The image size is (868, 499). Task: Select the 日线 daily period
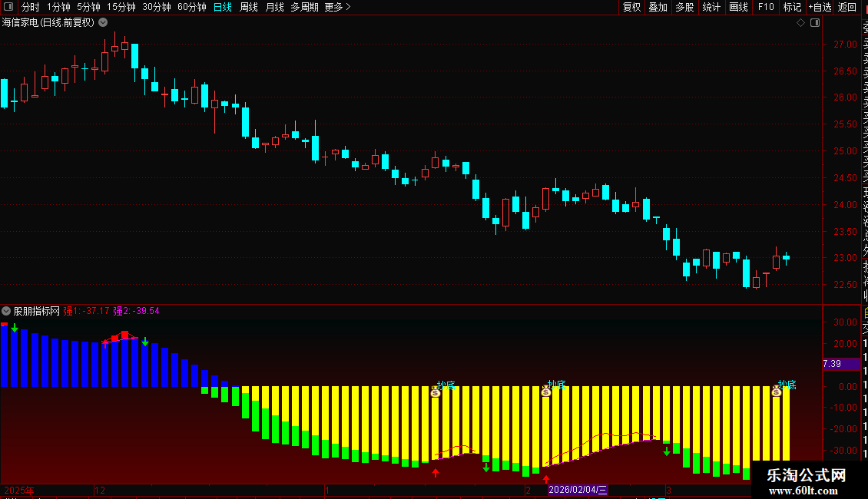coord(223,7)
